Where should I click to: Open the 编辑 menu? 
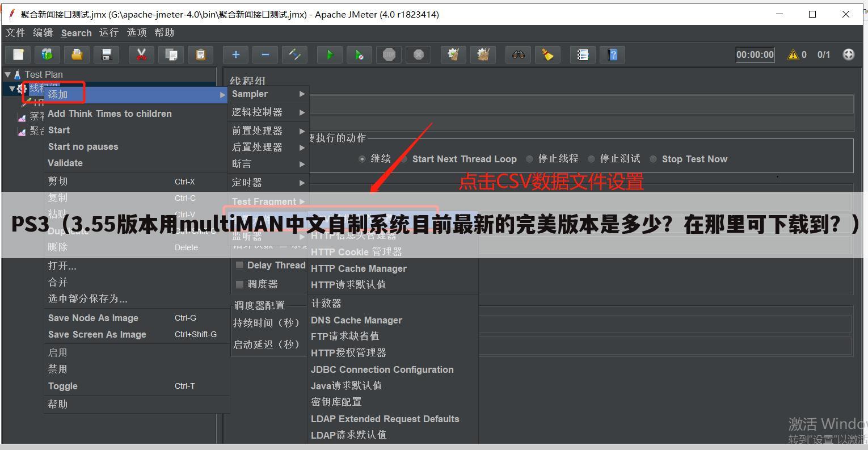click(x=43, y=33)
